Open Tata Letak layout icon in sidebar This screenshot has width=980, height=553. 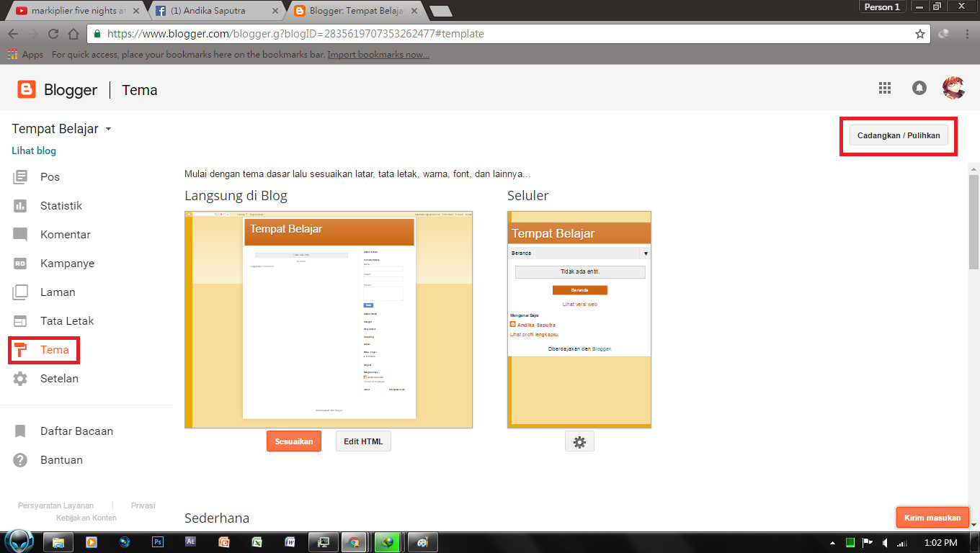tap(20, 321)
